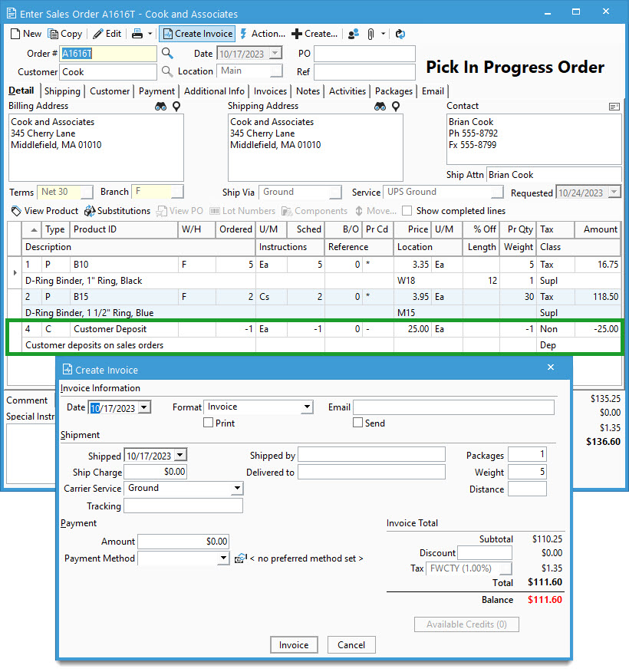629x672 pixels.
Task: Click the customer contacts icon in toolbar
Action: coord(353,34)
